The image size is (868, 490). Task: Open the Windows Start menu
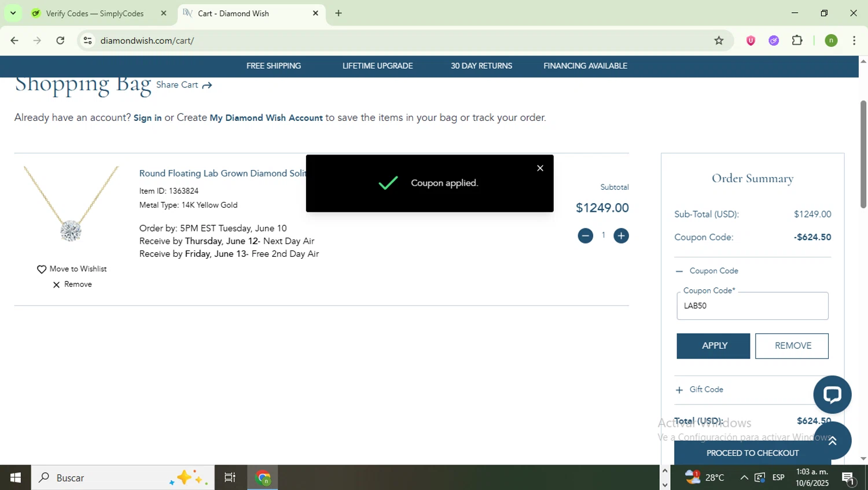(16, 478)
